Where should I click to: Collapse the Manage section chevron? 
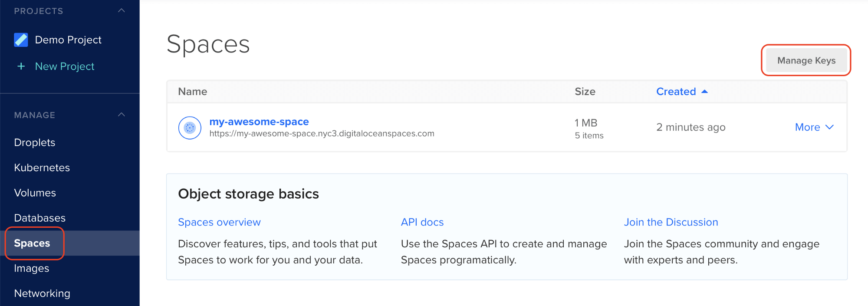122,115
